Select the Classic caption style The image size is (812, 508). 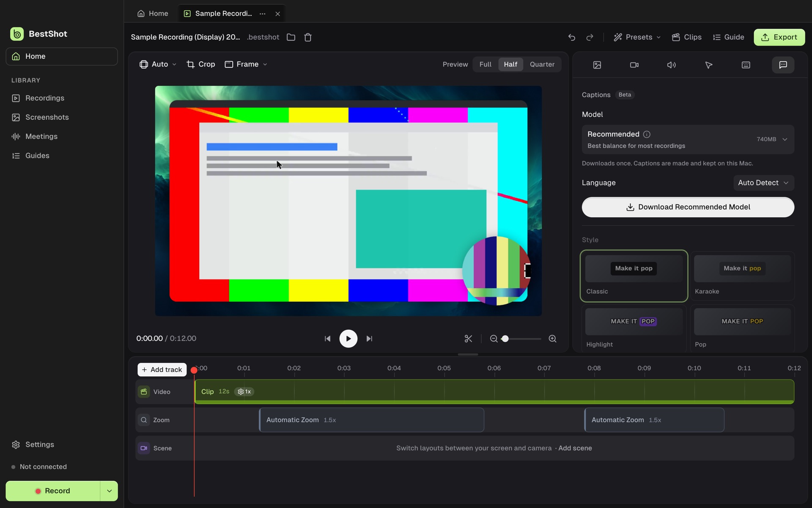click(634, 276)
